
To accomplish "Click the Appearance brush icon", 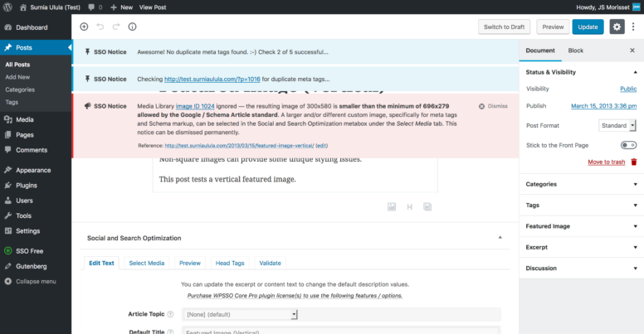I will click(7, 170).
